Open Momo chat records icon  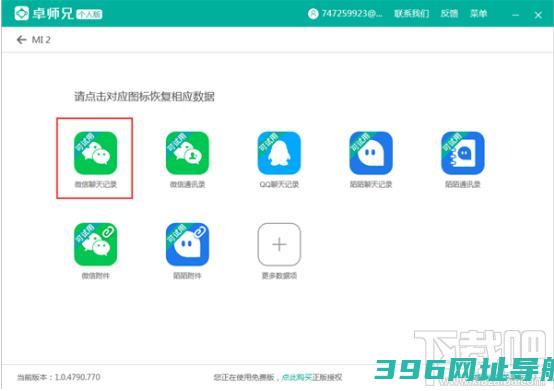(x=371, y=153)
